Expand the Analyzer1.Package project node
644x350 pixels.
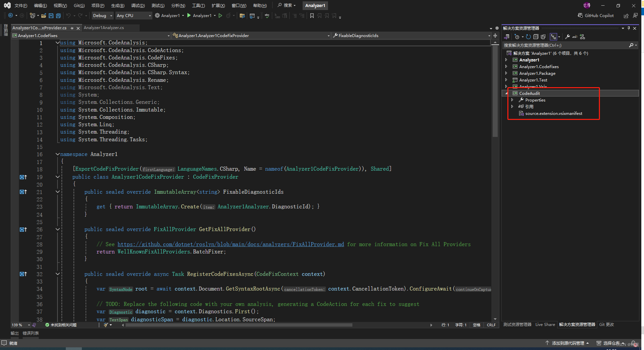[506, 73]
